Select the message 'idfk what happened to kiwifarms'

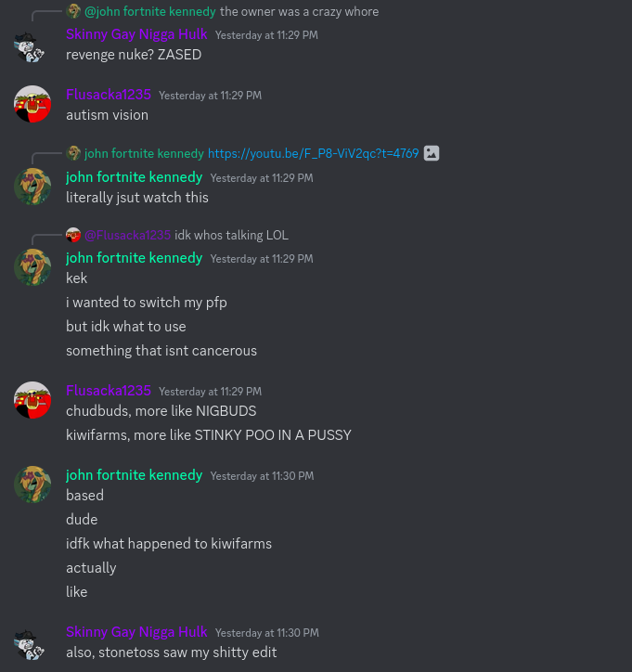pyautogui.click(x=169, y=544)
